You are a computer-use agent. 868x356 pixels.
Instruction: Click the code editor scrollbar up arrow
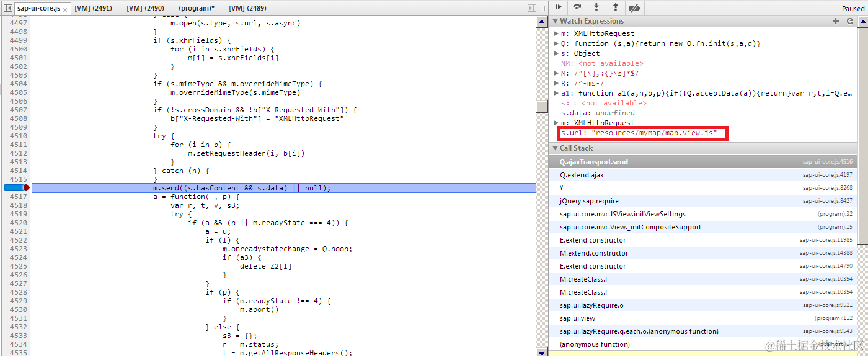(x=542, y=22)
